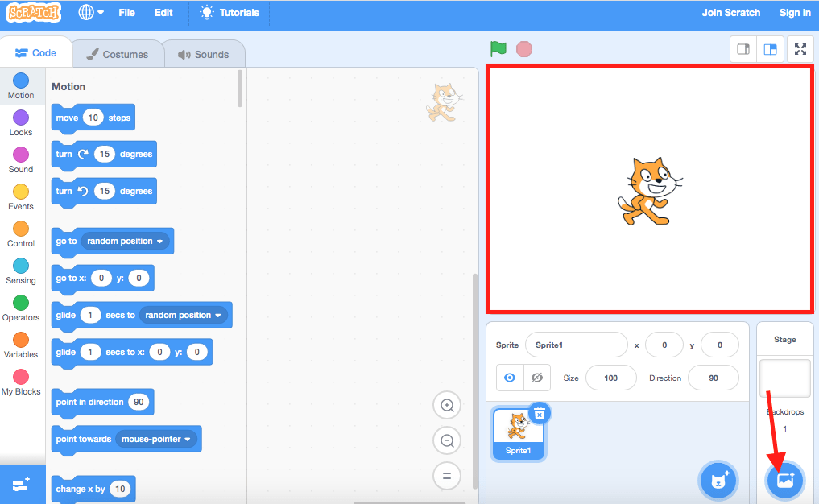Open random position dropdown in glide block
Image resolution: width=819 pixels, height=504 pixels.
click(x=184, y=315)
